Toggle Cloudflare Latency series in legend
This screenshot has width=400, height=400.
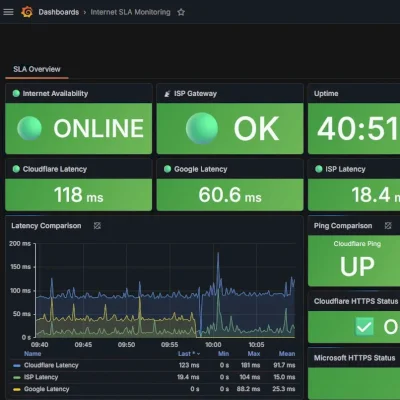(51, 365)
